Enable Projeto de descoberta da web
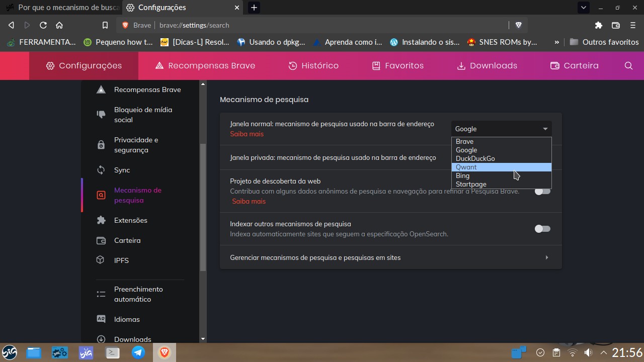 tap(542, 192)
